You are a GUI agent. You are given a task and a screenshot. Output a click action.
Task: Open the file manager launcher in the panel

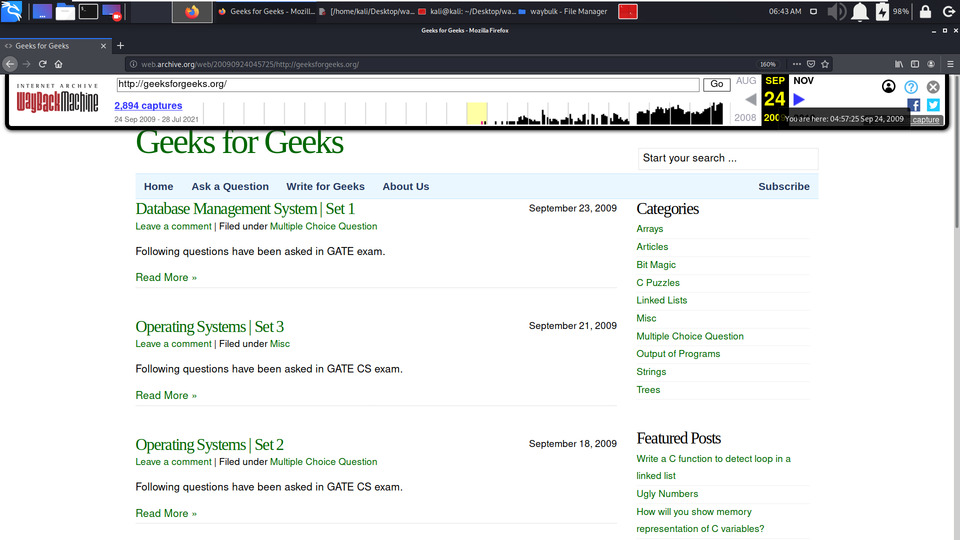point(65,12)
